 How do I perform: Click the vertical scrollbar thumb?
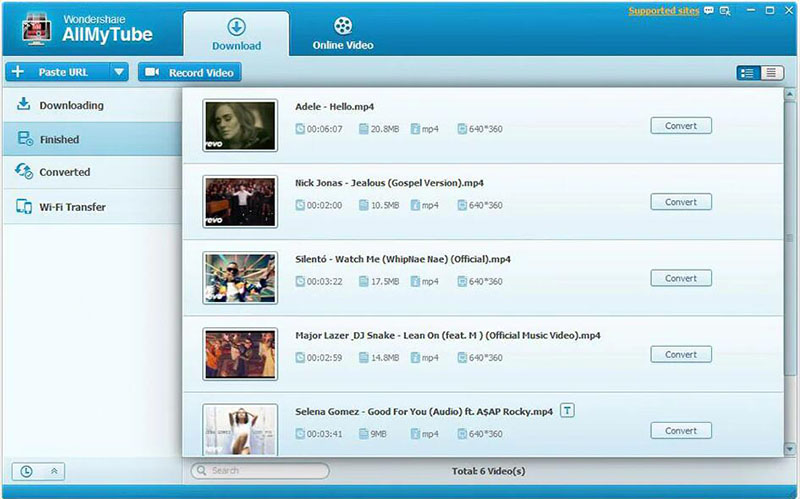pos(790,237)
